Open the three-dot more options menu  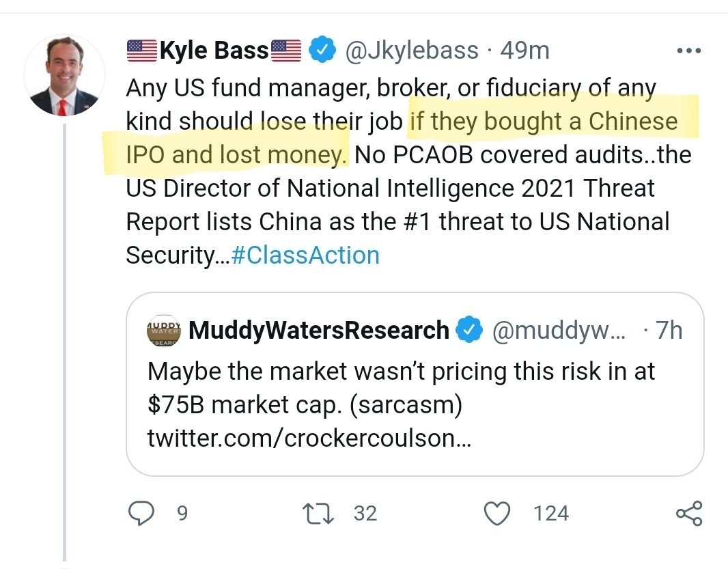(x=687, y=51)
